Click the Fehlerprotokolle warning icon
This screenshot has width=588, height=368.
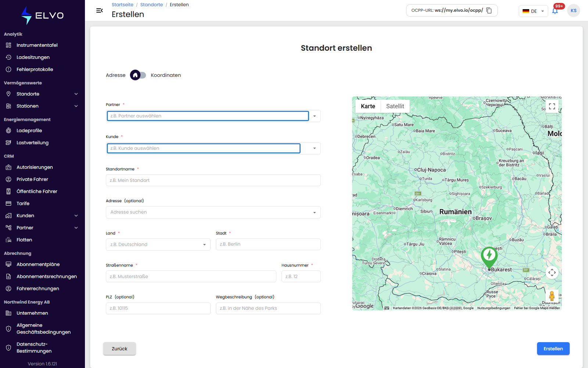[x=8, y=70]
